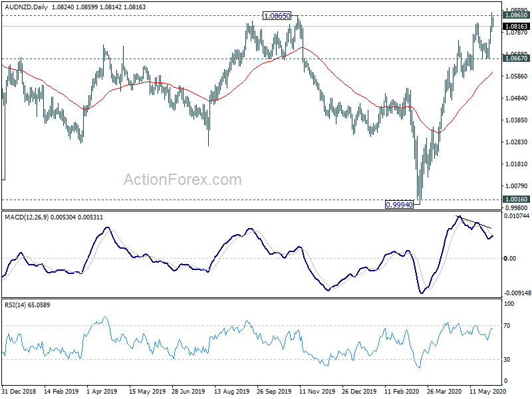Click the 26 Mar 2020 date label

[x=444, y=391]
